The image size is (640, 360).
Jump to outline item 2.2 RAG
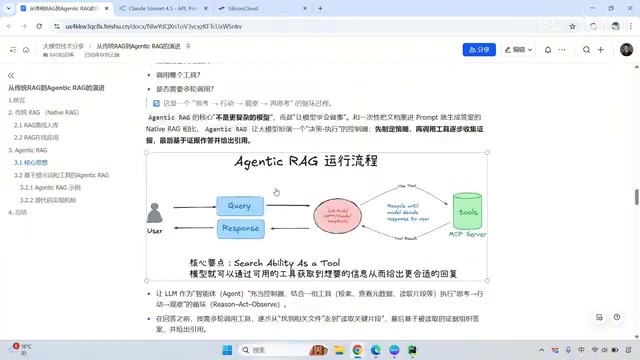tap(36, 138)
